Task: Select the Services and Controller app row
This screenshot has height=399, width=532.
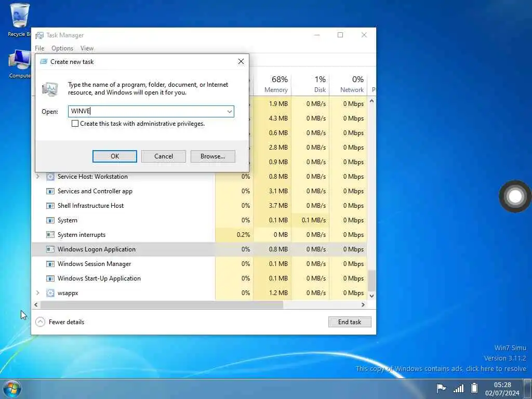Action: click(199, 191)
